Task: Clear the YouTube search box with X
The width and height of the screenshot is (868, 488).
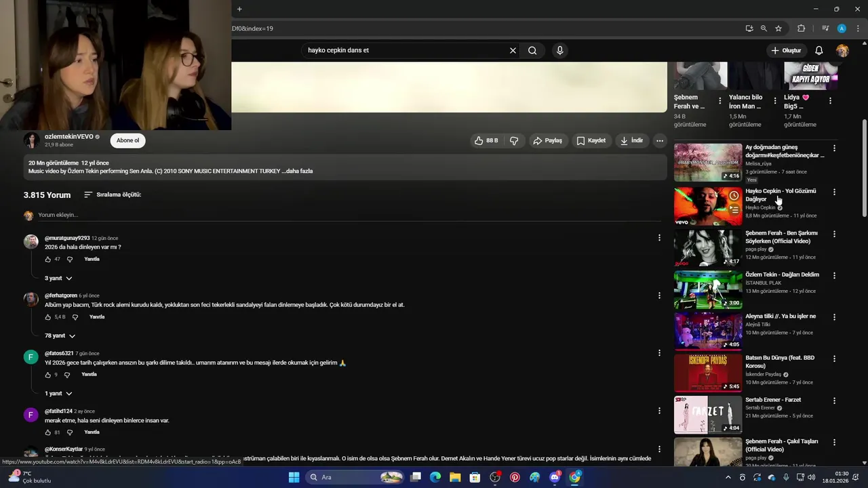Action: [x=513, y=50]
